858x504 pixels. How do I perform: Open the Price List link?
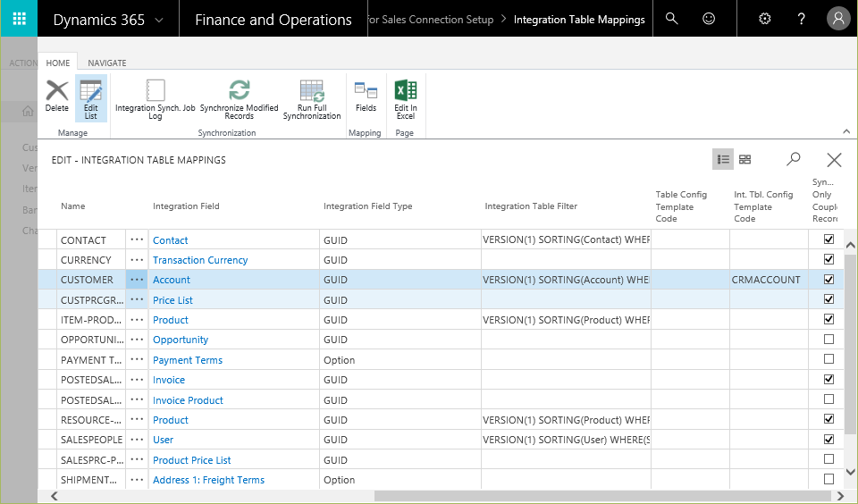click(172, 300)
